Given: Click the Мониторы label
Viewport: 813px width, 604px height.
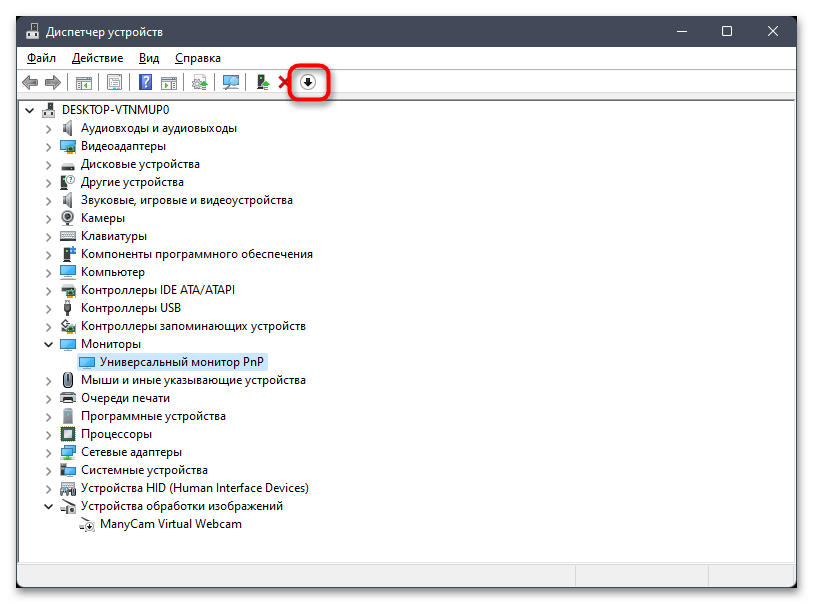Looking at the screenshot, I should click(x=110, y=344).
